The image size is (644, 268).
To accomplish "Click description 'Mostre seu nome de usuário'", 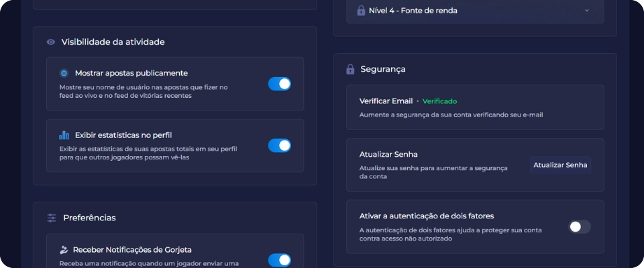I will pos(144,92).
